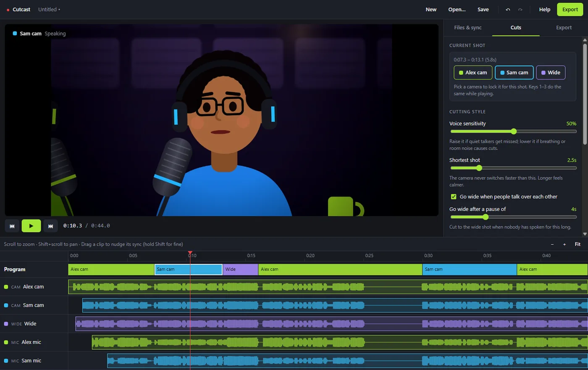Select the Cuts tab
This screenshot has height=370, width=588.
point(516,28)
